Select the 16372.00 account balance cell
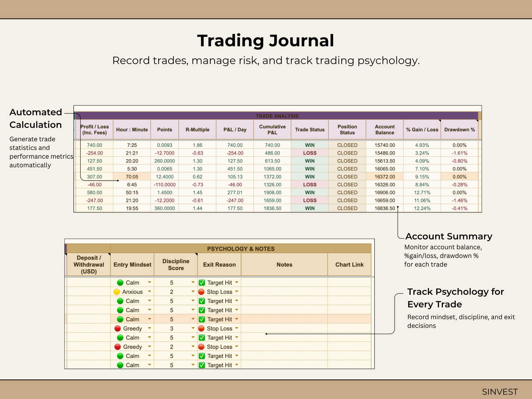The height and width of the screenshot is (399, 532). 385,177
